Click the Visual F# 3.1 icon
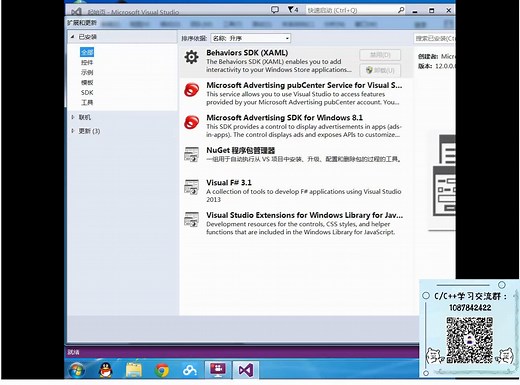This screenshot has height=385, width=520. tap(191, 187)
